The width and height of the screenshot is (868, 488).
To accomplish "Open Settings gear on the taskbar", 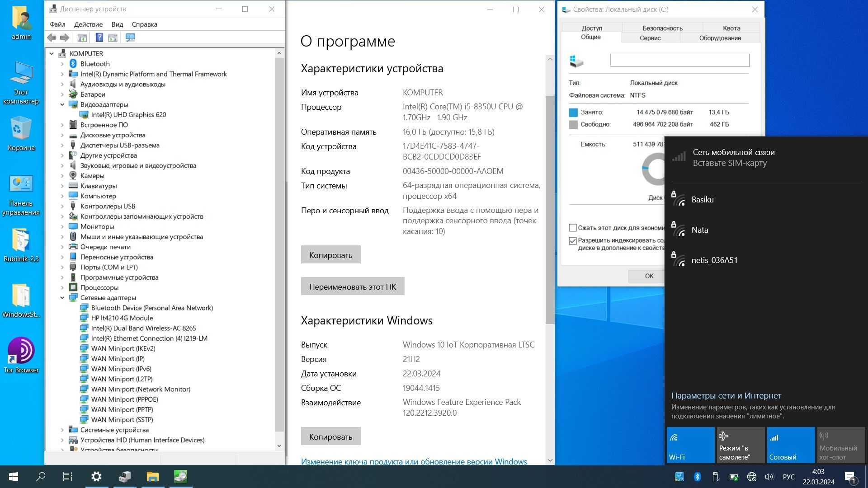I will (96, 477).
